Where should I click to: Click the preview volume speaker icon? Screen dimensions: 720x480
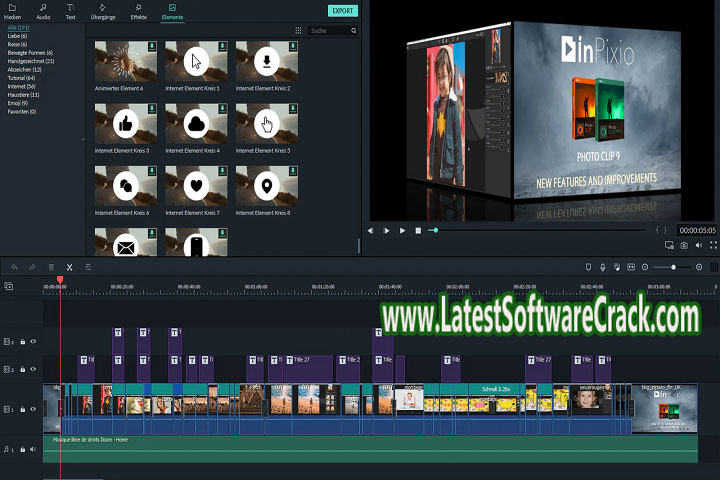point(698,245)
